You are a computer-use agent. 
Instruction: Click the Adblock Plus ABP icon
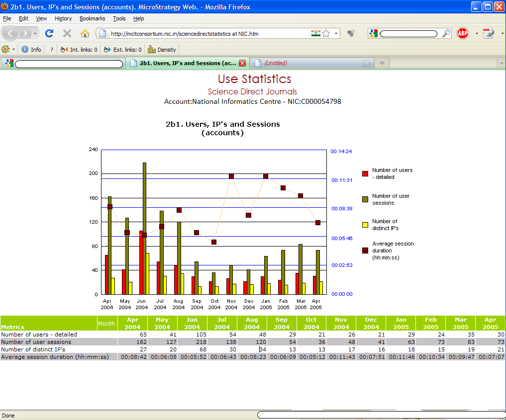tap(463, 33)
